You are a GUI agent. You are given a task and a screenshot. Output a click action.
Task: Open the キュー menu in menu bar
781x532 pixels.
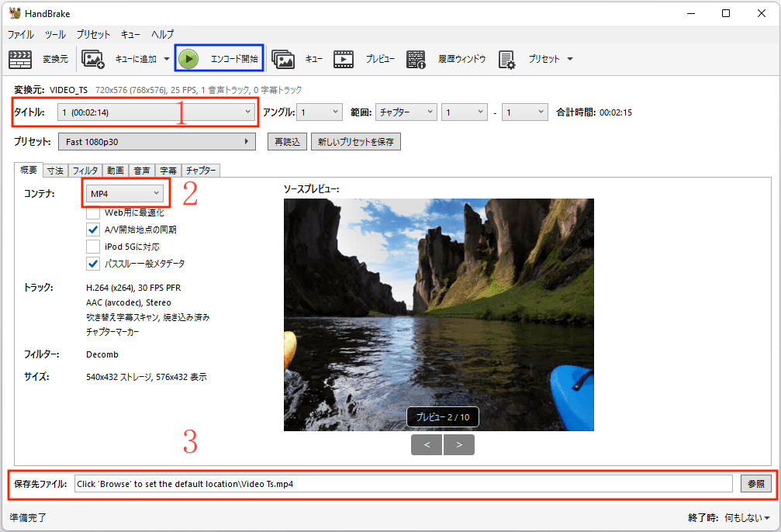[x=130, y=34]
